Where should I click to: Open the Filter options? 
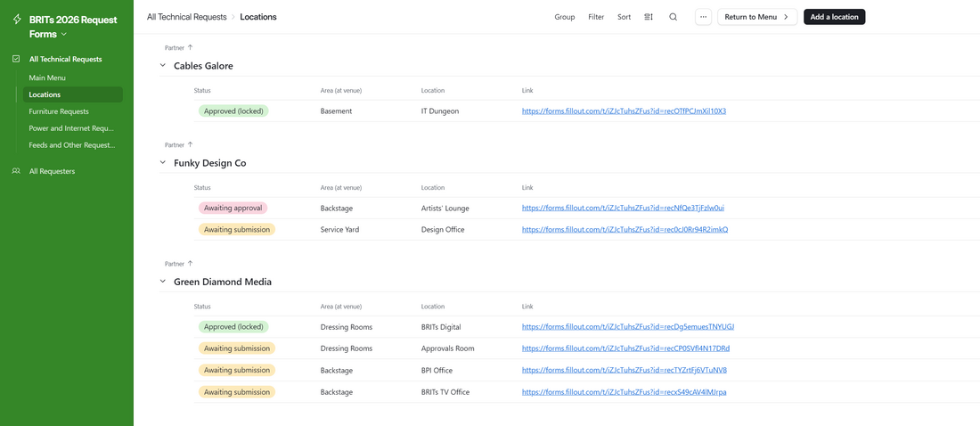click(596, 17)
